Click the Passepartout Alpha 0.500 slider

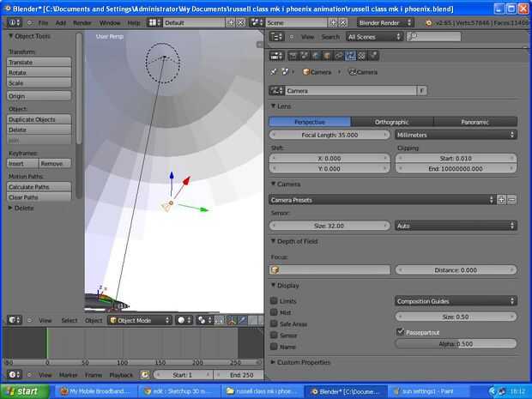pyautogui.click(x=456, y=344)
